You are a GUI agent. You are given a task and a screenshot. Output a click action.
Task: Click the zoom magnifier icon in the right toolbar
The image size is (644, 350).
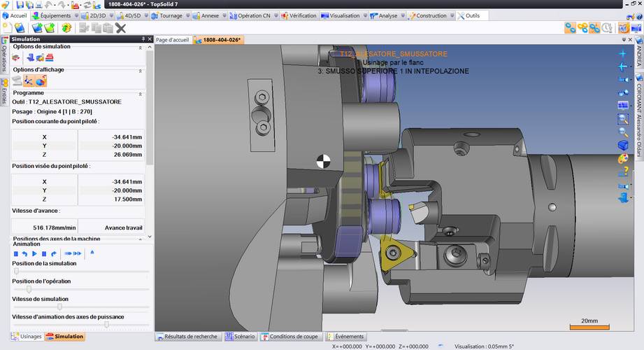point(623,132)
